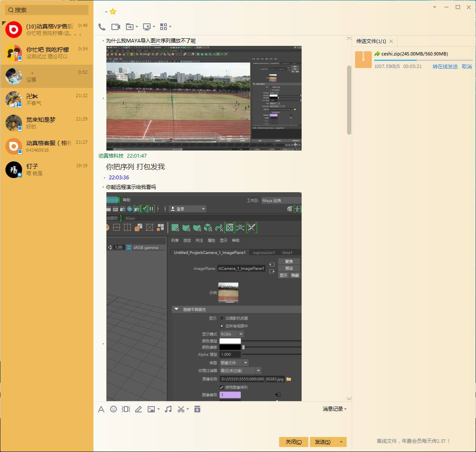This screenshot has width=476, height=452.
Task: Open chat with 你忙吧 我吃柠檬
Action: (x=47, y=53)
